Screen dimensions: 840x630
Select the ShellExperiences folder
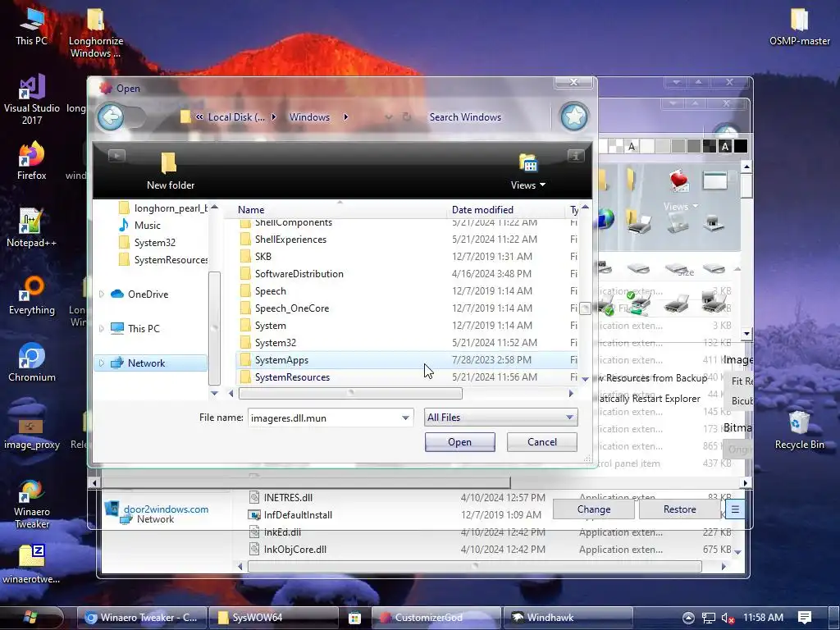(x=406, y=239)
